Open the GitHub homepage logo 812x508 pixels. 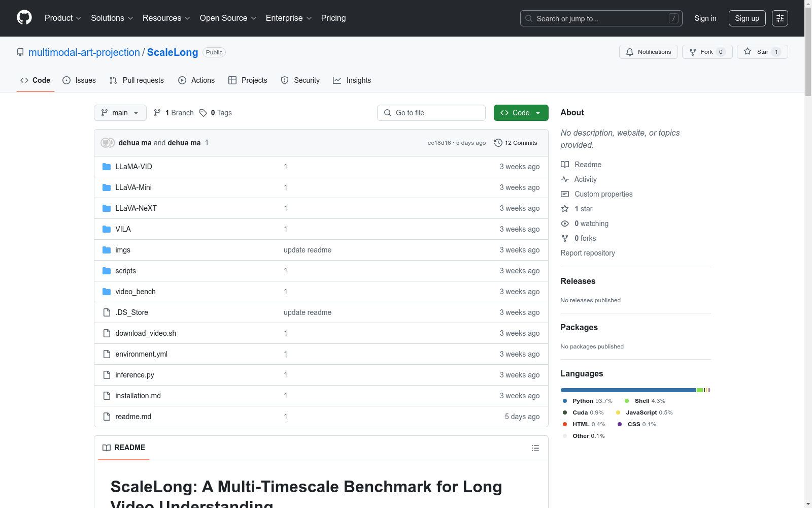pyautogui.click(x=24, y=18)
